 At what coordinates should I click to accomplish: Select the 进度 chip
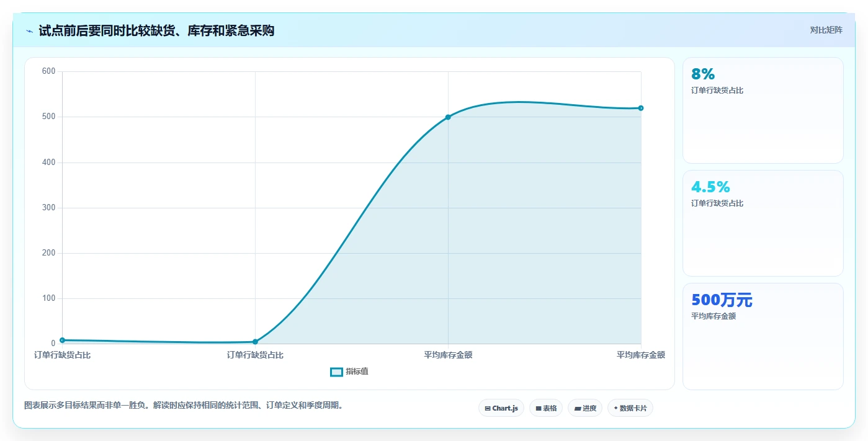click(x=585, y=408)
